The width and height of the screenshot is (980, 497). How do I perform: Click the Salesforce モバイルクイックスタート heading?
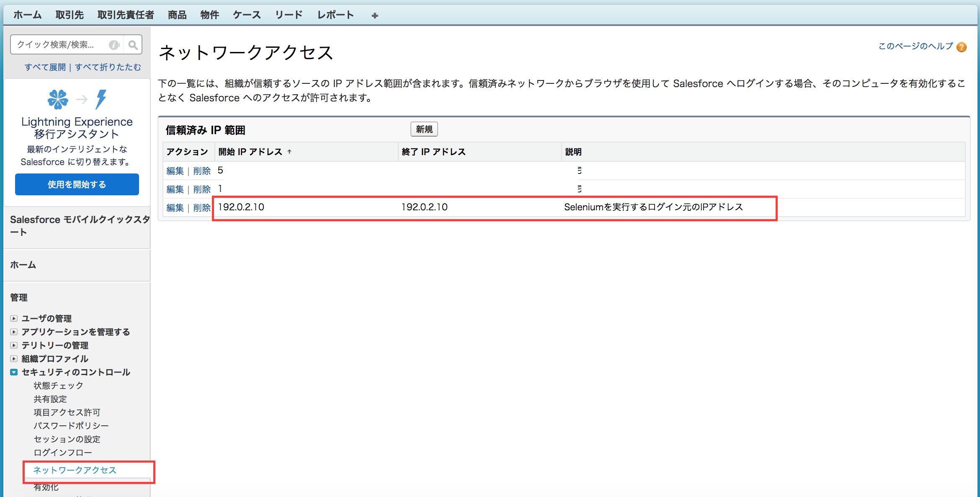(x=80, y=225)
